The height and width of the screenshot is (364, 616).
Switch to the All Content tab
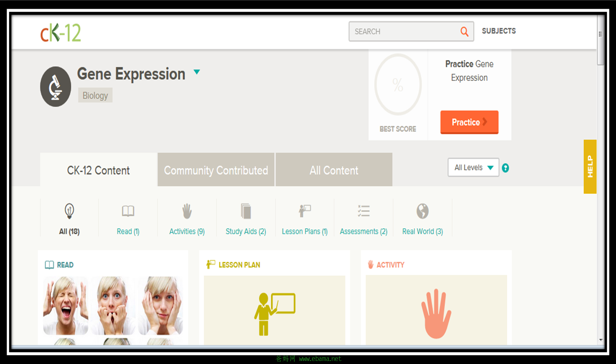click(x=334, y=170)
